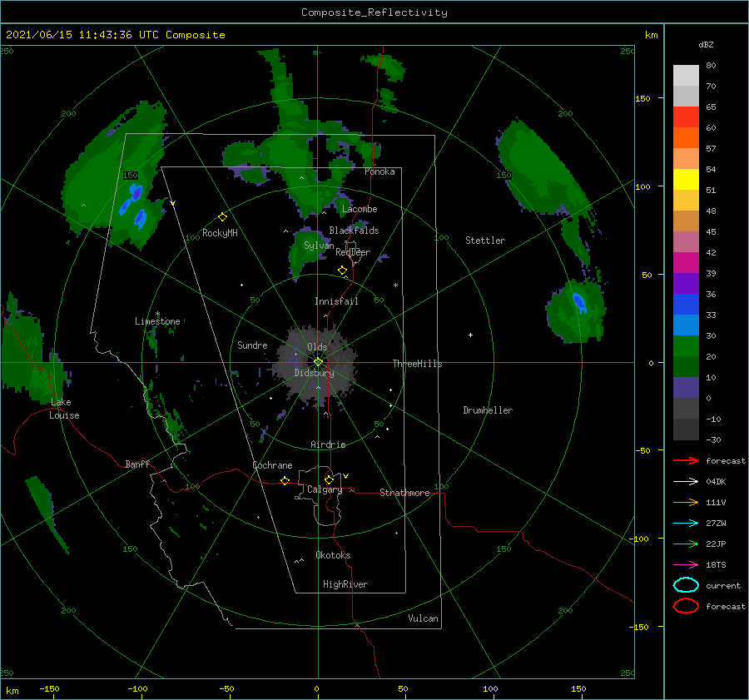Screen dimensions: 749x700
Task: Click the Vulcan city label
Action: [424, 618]
